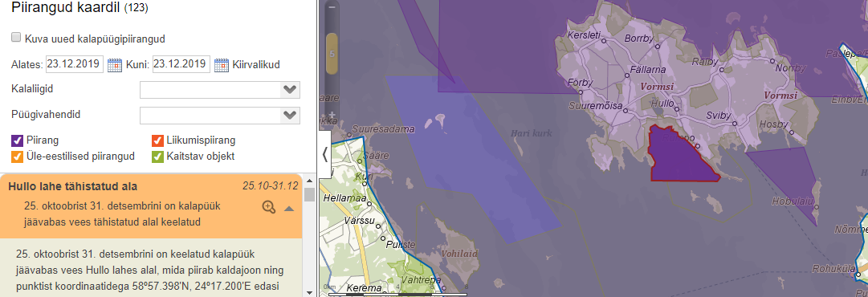The width and height of the screenshot is (868, 297).
Task: Select the Hullo lahe tähistatud ala entry
Action: click(x=72, y=186)
